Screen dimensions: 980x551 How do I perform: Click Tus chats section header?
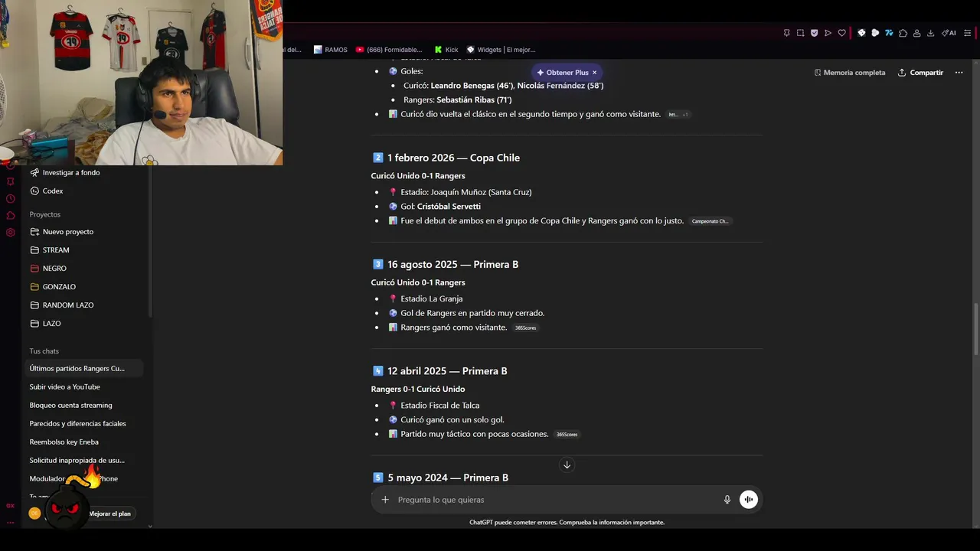[44, 351]
